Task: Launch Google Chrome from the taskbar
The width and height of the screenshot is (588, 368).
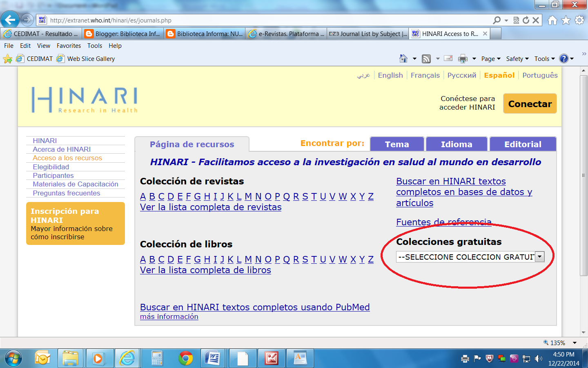Action: [186, 359]
